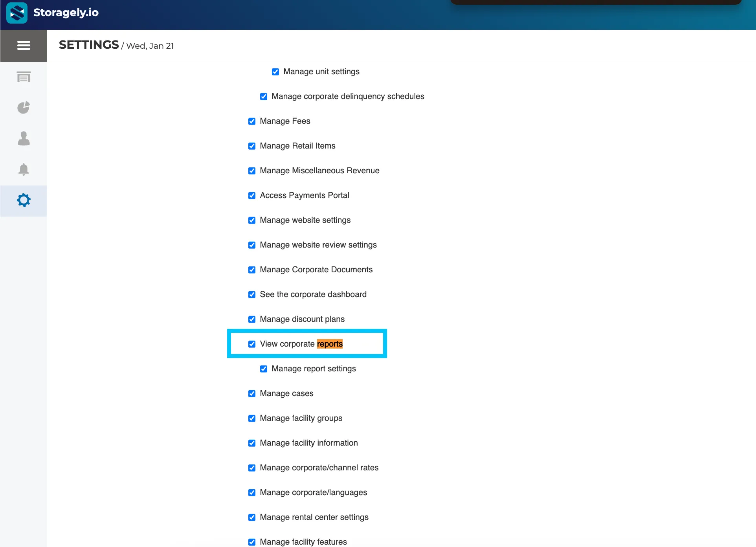Open the notifications bell icon
This screenshot has height=547, width=756.
pos(24,169)
